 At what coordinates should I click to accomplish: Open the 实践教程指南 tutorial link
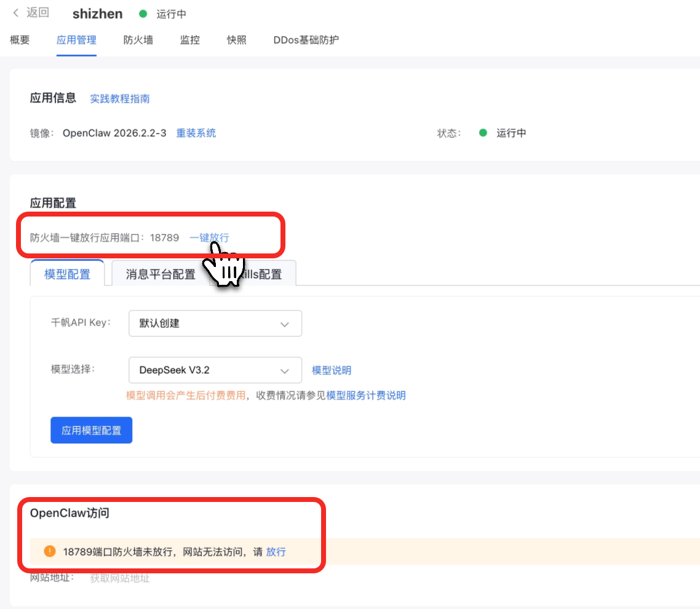tap(120, 98)
